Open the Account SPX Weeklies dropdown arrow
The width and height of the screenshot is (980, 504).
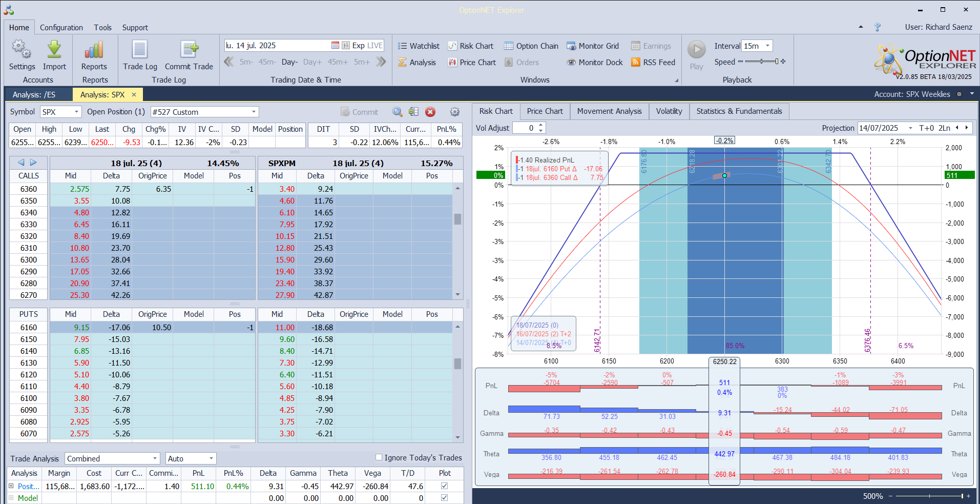pos(972,94)
